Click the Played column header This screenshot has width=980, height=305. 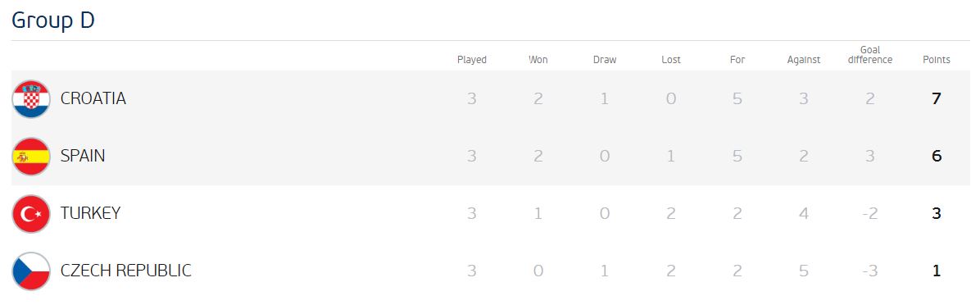coord(472,60)
